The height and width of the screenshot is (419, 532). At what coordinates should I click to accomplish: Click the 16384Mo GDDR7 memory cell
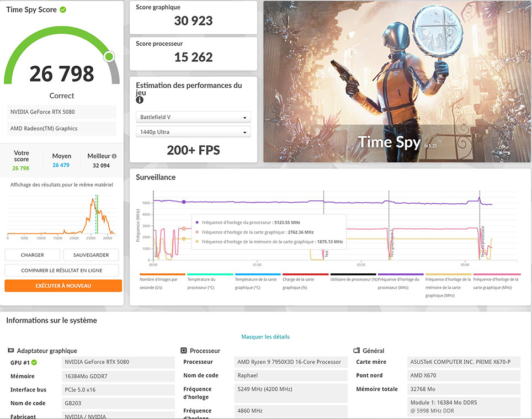point(118,376)
